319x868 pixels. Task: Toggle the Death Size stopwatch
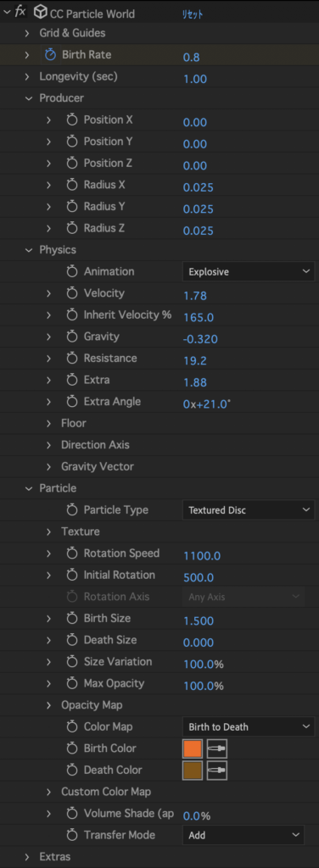(x=72, y=640)
